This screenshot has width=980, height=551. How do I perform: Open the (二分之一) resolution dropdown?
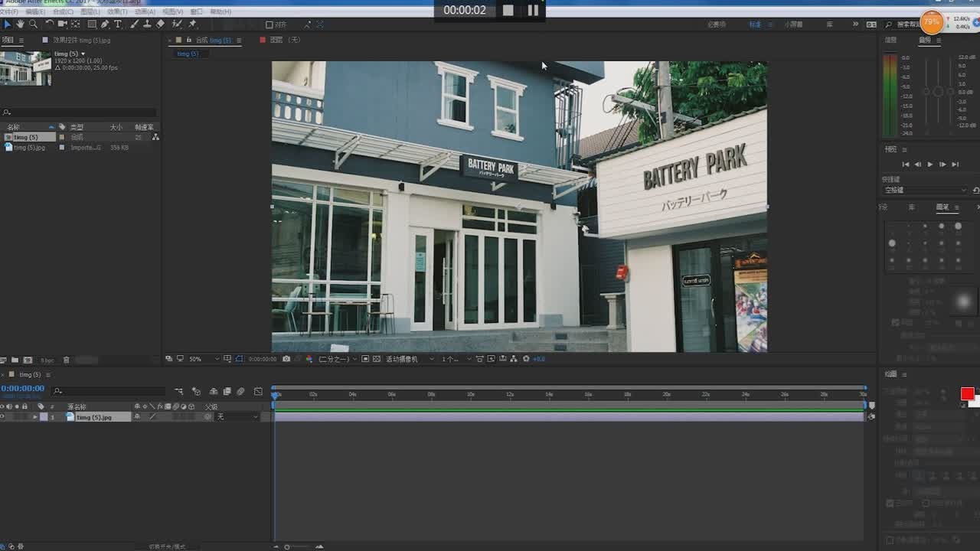pyautogui.click(x=338, y=359)
